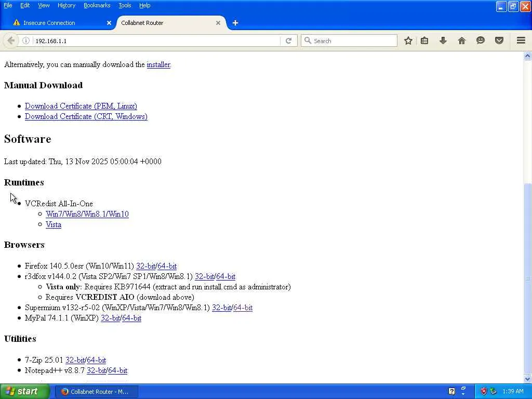The height and width of the screenshot is (399, 532).
Task: Download MyPal 74.1.1 32-bit
Action: coord(110,318)
